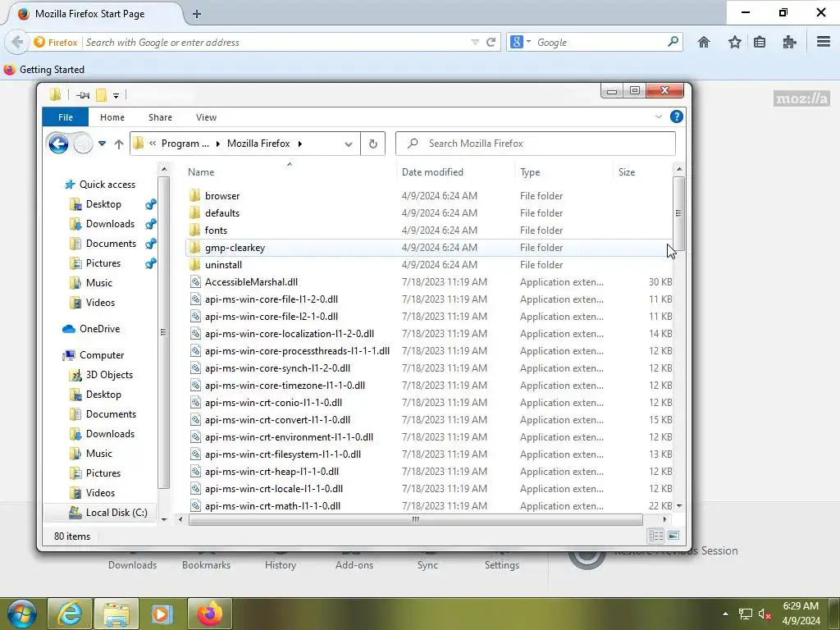Viewport: 840px width, 630px height.
Task: Click Firefox taskbar icon
Action: pyautogui.click(x=209, y=614)
